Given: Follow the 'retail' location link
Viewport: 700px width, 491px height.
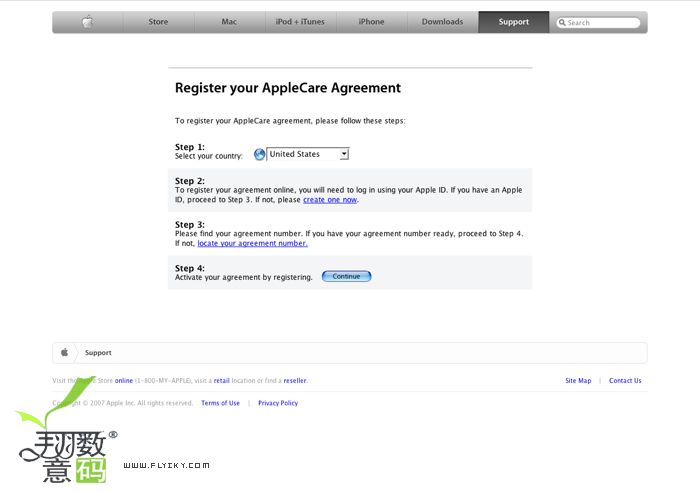Looking at the screenshot, I should point(221,381).
